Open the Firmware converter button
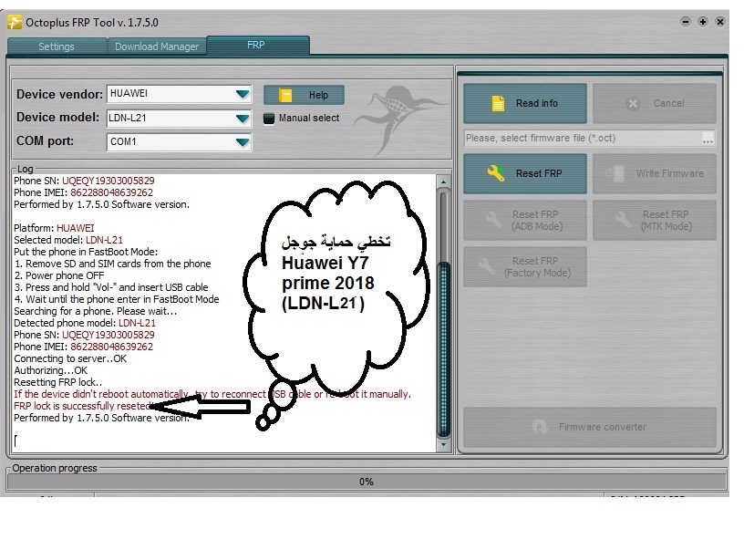 pos(590,427)
